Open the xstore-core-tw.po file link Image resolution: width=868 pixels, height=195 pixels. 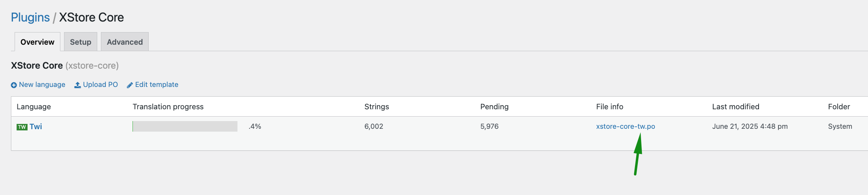[625, 126]
